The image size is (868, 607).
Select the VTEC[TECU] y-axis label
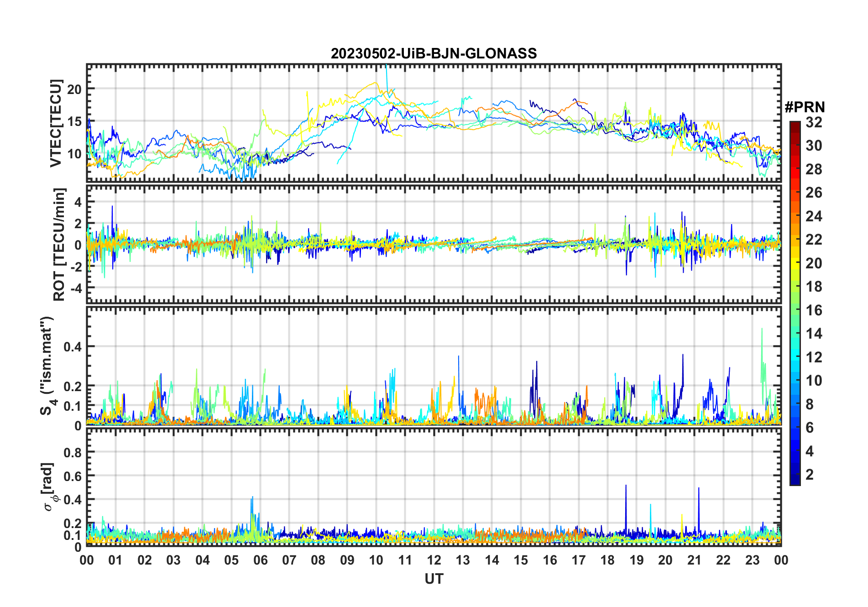56,123
